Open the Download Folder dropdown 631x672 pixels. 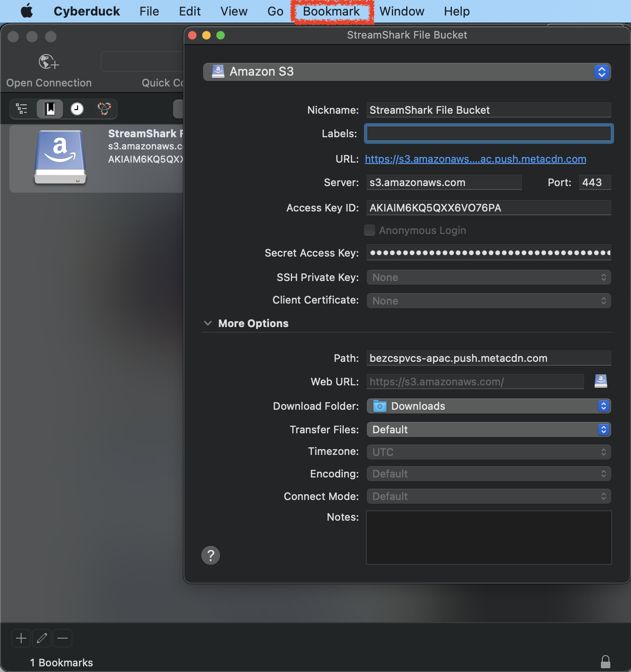pyautogui.click(x=489, y=406)
